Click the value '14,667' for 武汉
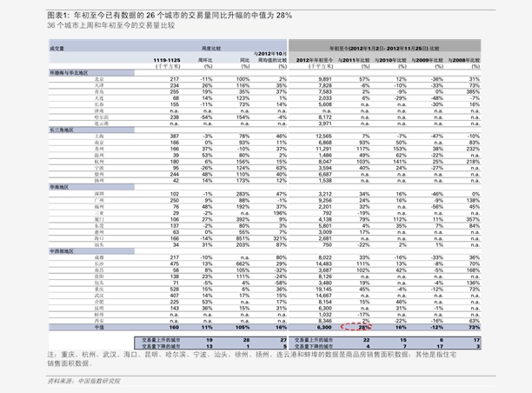This screenshot has height=393, width=532. click(x=323, y=296)
